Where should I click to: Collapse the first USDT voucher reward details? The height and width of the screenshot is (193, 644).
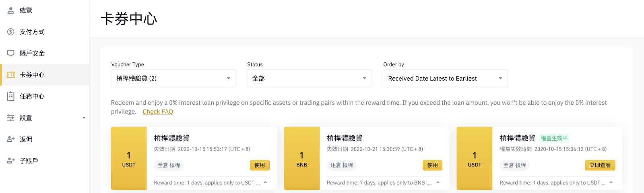265,183
